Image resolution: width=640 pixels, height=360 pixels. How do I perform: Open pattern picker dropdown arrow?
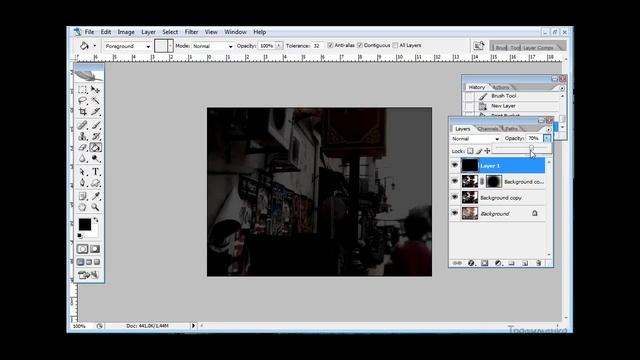(171, 46)
